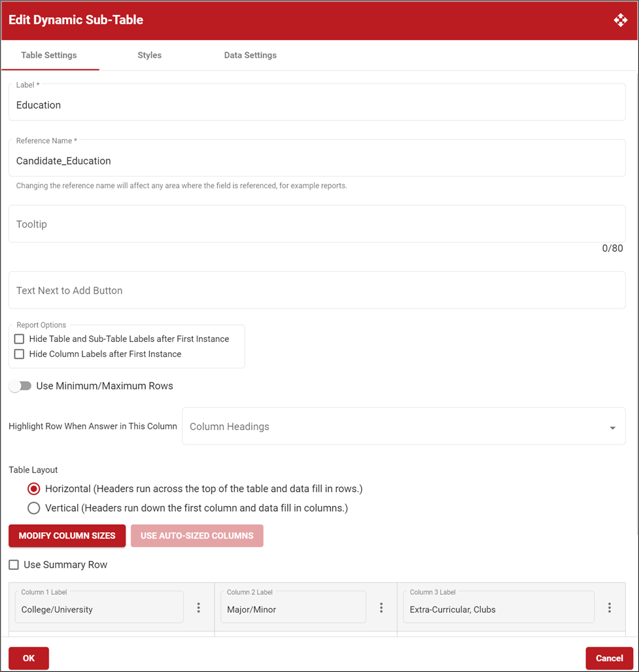Go to the Table Settings tab

pos(49,56)
